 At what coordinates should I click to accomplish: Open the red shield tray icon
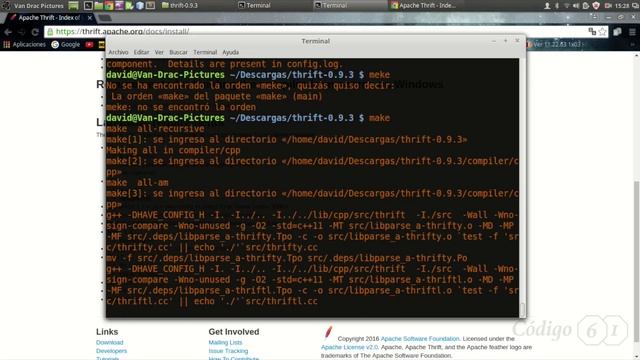point(596,5)
